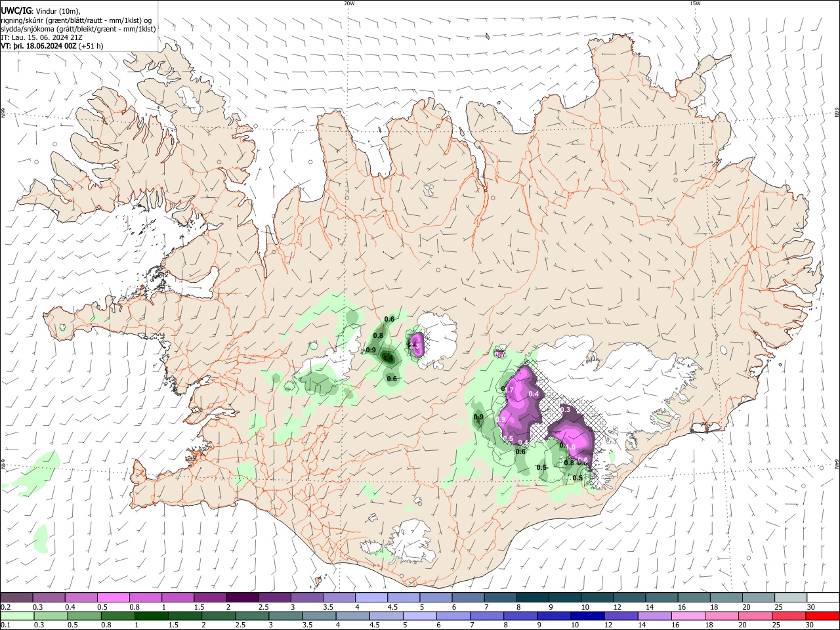Click the dark green rain core labeled 1.4
Viewport: 840px width, 630px height.
tap(388, 358)
